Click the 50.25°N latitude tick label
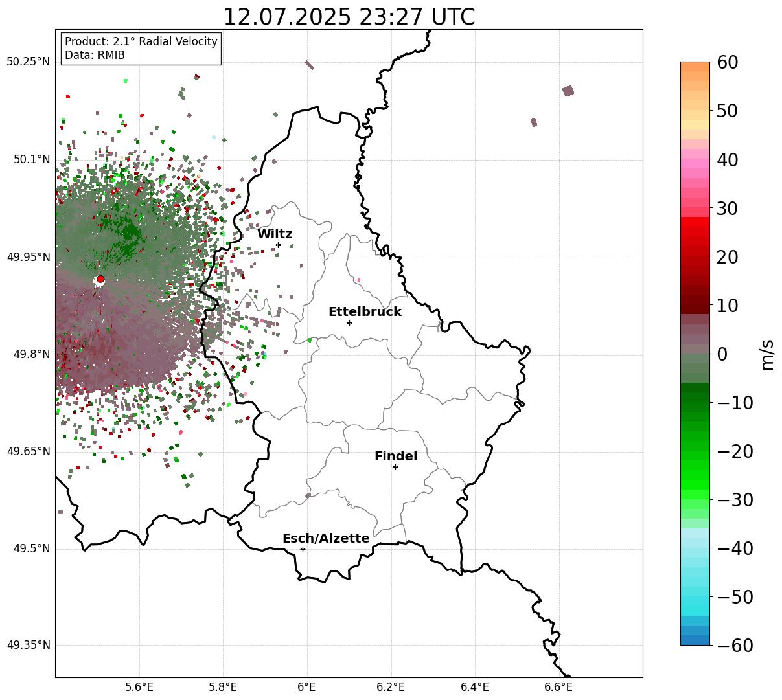The image size is (782, 700). [28, 62]
